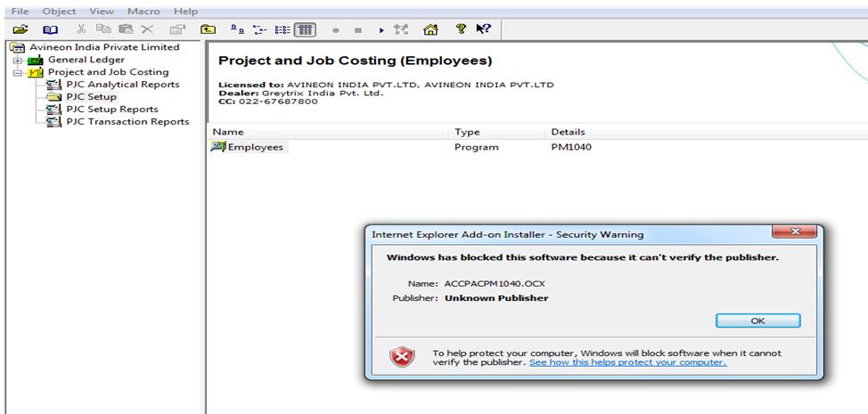
Task: Sort by the Name column header
Action: 328,132
